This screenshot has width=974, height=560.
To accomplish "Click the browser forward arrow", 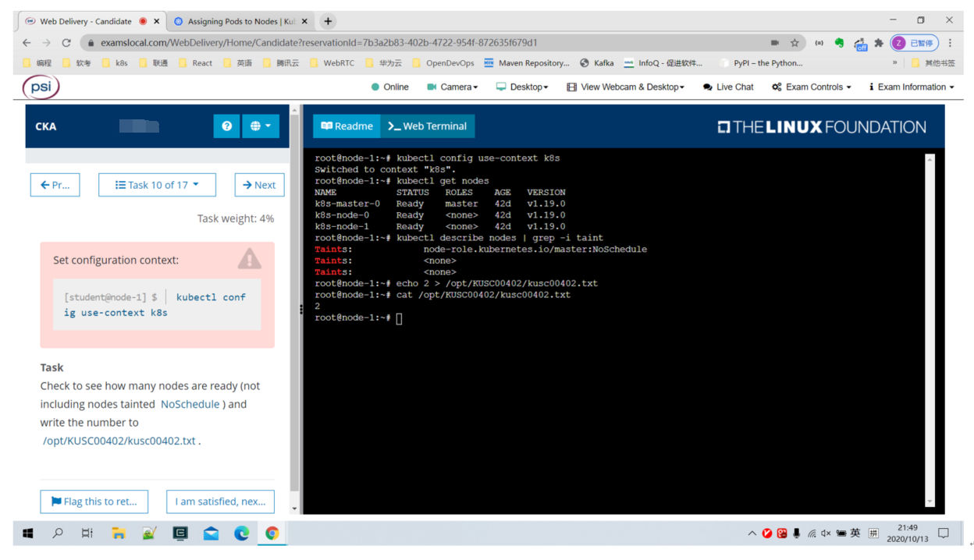I will click(46, 43).
